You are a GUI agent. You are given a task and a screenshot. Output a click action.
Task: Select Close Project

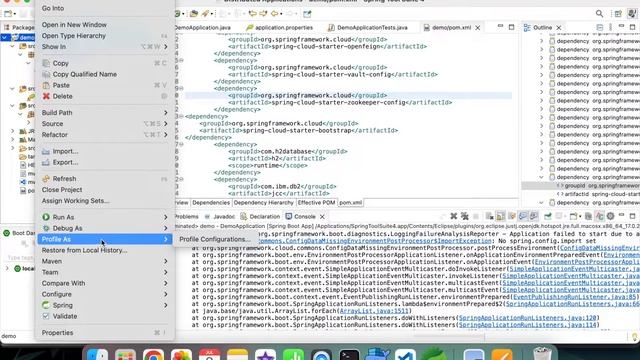[62, 190]
